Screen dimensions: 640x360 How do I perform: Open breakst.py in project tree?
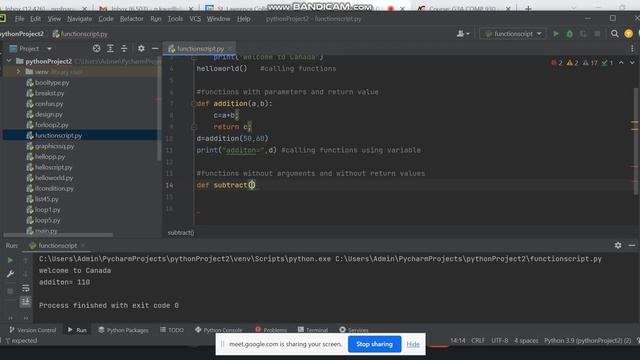[x=49, y=93]
